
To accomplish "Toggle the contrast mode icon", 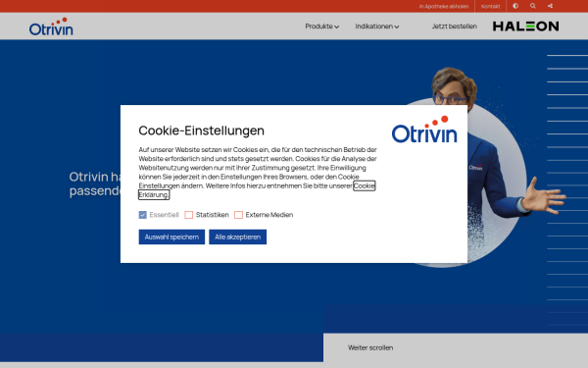I will point(515,6).
